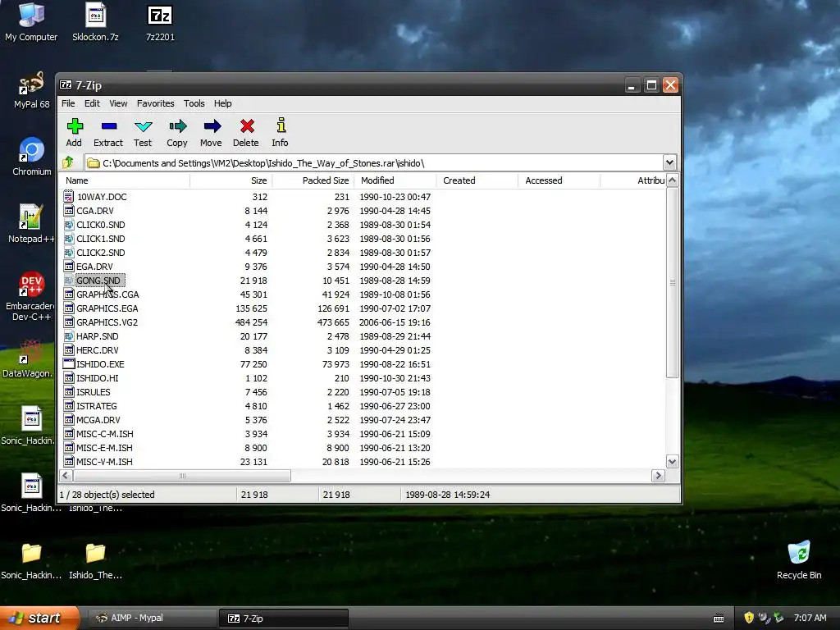Screen dimensions: 840x630
Task: Open the Windows start button
Action: (39, 618)
